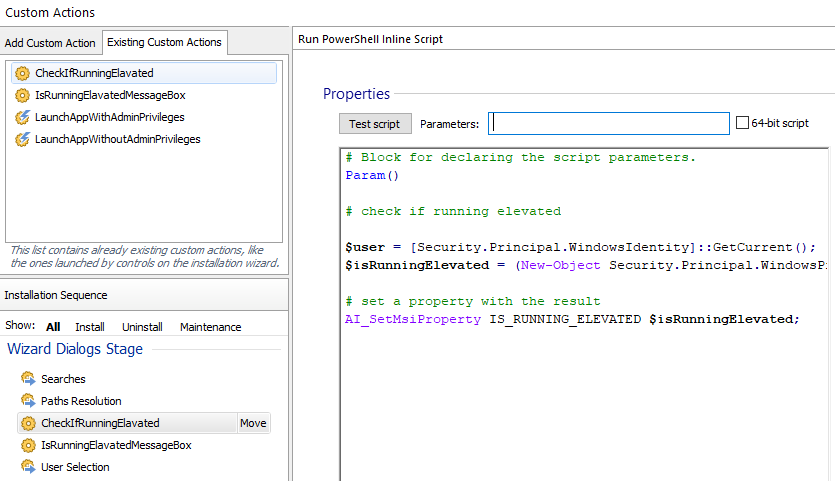835x481 pixels.
Task: Open the Existing Custom Actions tab
Action: [165, 42]
